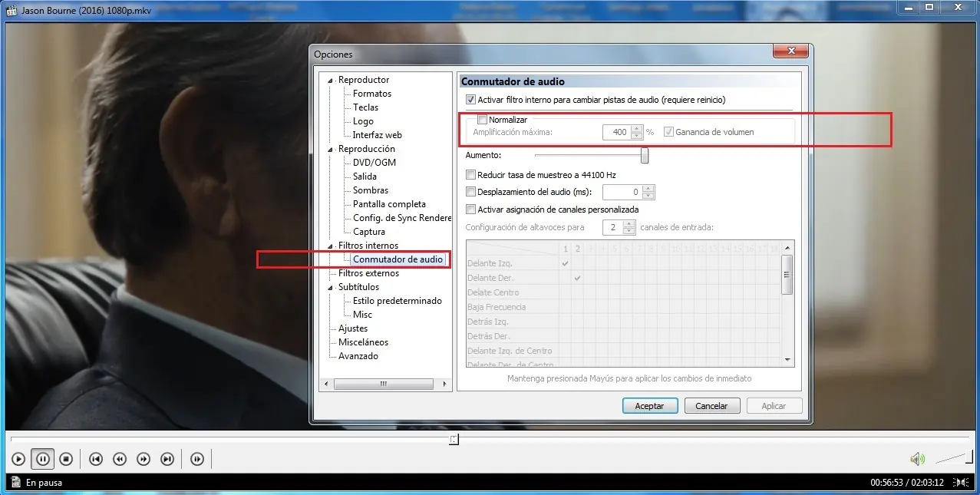Viewport: 980px width, 495px height.
Task: Toggle Delante Izq. channel 1 checkmark
Action: [566, 263]
